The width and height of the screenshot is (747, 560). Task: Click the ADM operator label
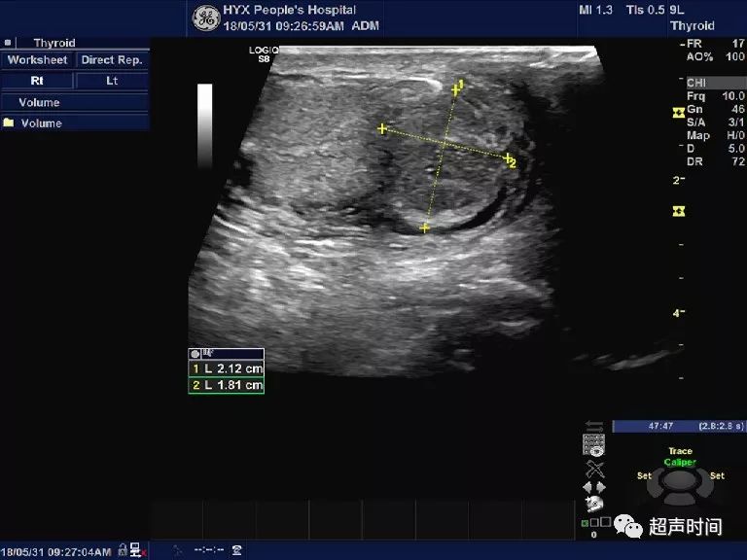[366, 25]
